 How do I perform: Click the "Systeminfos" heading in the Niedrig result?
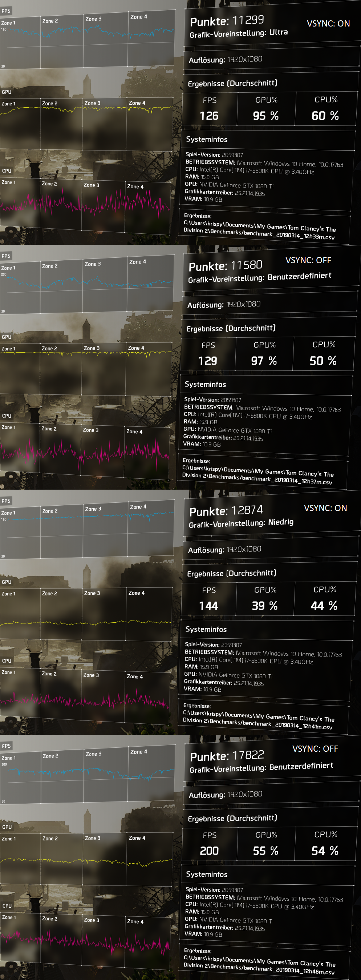(x=206, y=630)
